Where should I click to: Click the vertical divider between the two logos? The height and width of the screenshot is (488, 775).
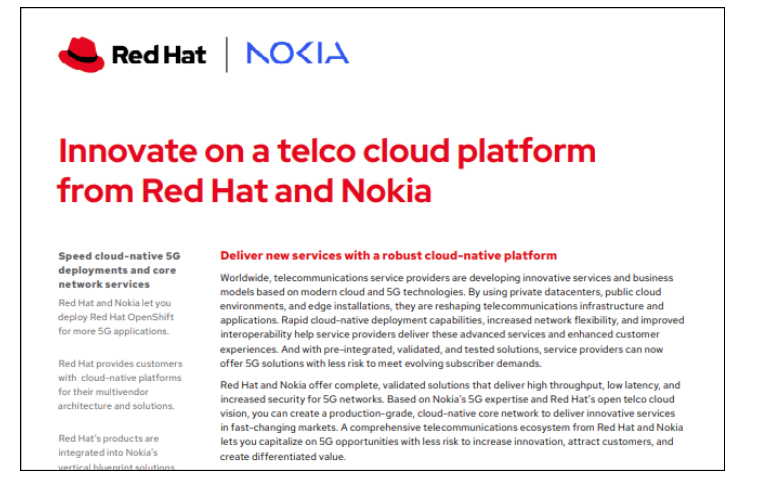click(x=226, y=54)
